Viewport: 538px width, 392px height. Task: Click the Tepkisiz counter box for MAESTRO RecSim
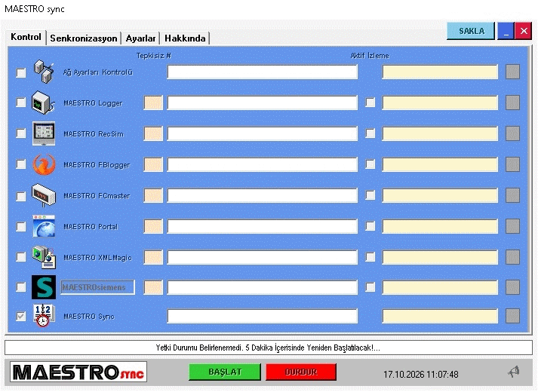(x=153, y=133)
